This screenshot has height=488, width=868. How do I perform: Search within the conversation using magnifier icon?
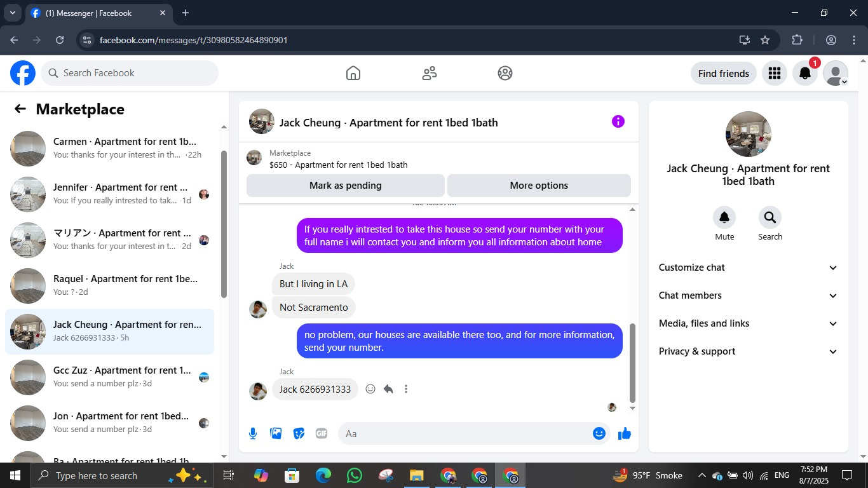(x=770, y=218)
